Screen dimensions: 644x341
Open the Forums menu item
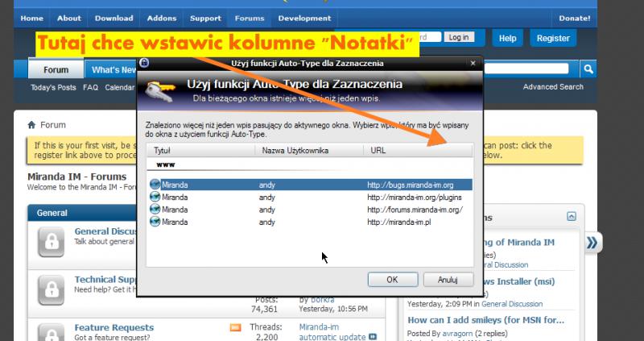coord(250,19)
